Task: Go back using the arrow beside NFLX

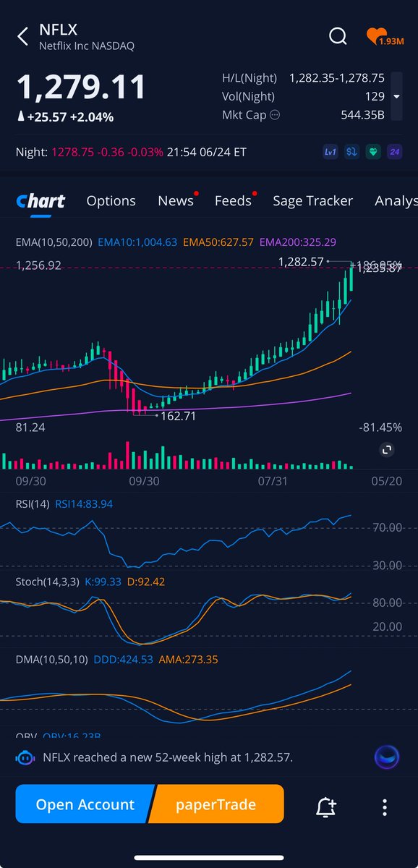Action: (x=22, y=36)
